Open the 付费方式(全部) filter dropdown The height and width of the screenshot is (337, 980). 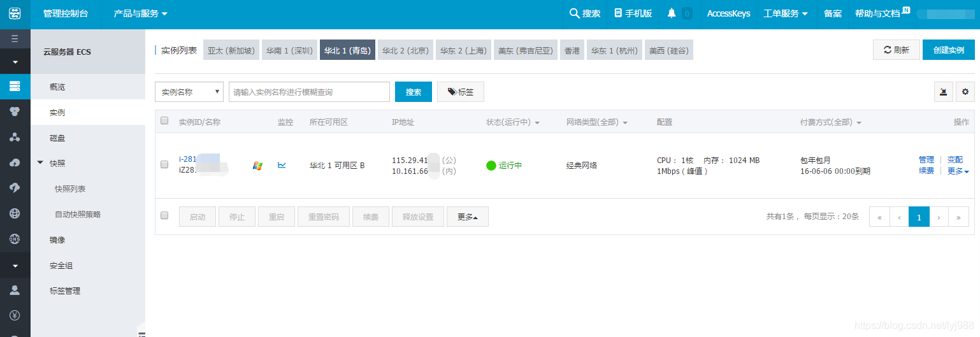point(831,122)
